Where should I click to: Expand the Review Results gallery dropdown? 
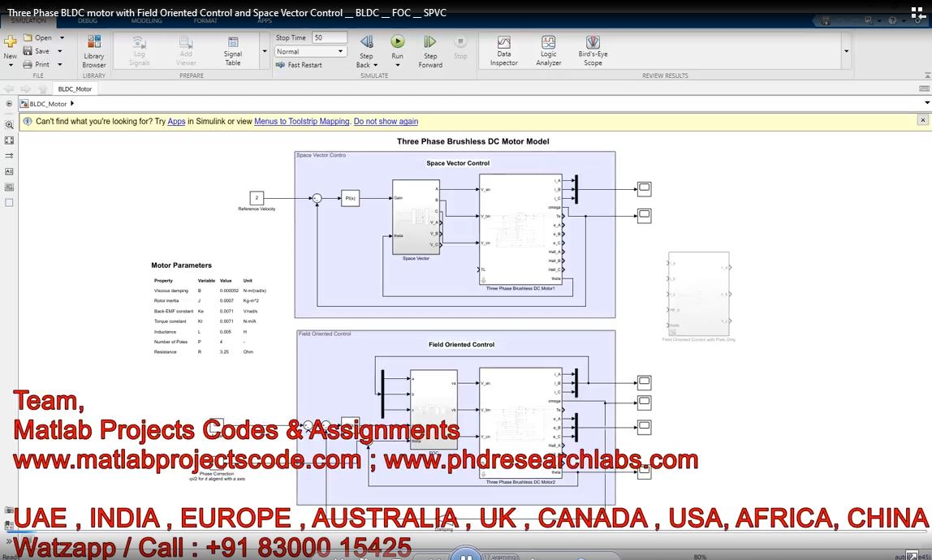tap(847, 51)
